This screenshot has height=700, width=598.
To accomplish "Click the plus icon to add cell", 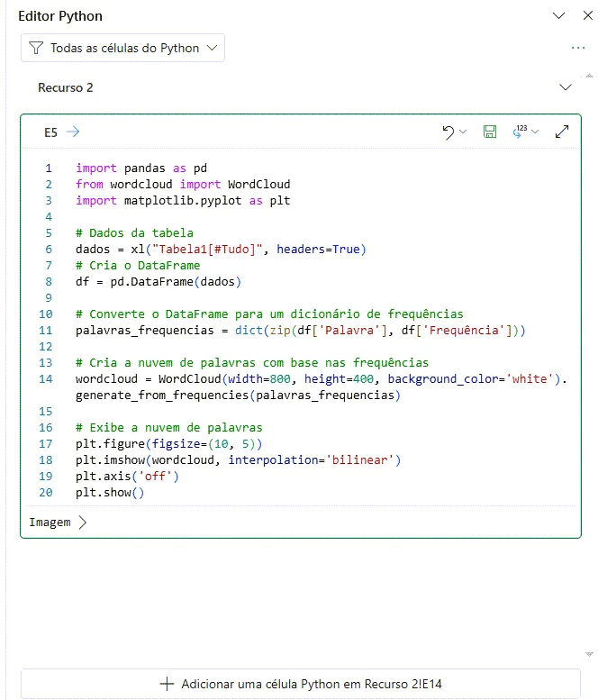I will [x=167, y=684].
